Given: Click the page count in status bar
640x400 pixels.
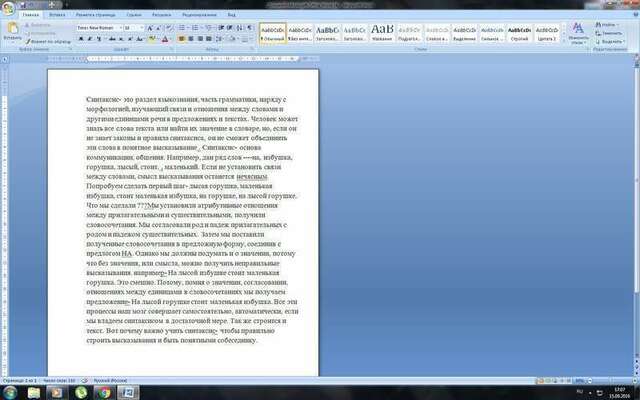Looking at the screenshot, I should click(x=20, y=380).
